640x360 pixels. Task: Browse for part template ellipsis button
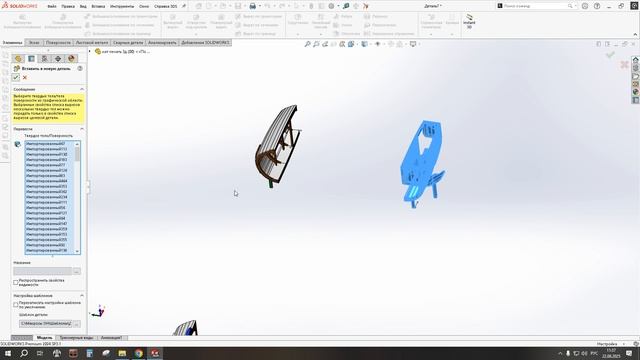point(77,323)
